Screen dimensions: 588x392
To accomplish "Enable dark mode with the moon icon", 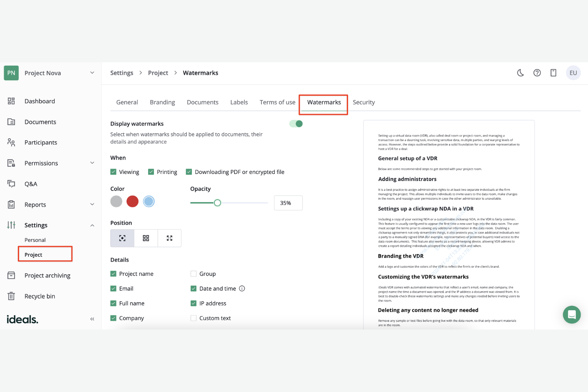I will tap(520, 73).
